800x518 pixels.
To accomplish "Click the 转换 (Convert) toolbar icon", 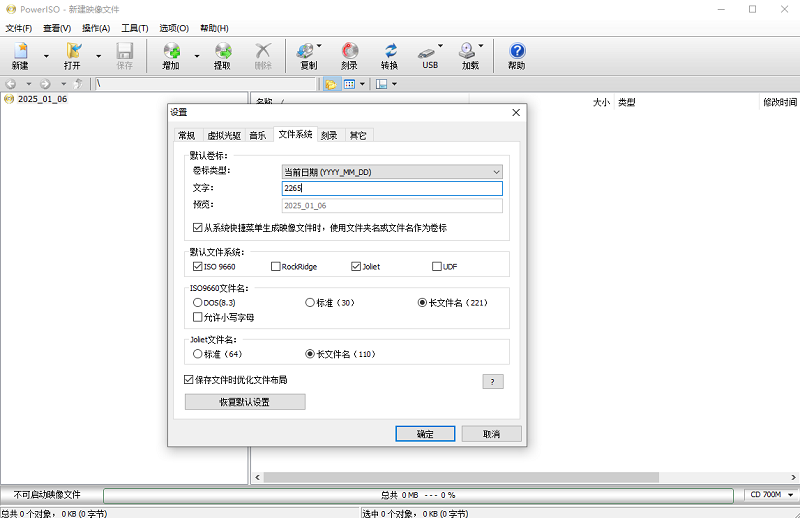I will [x=389, y=54].
